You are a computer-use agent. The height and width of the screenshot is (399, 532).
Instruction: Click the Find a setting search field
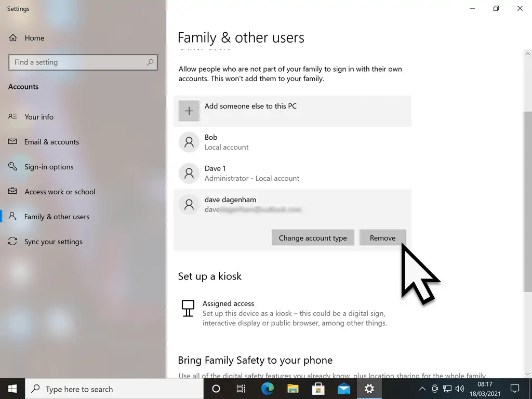(78, 62)
